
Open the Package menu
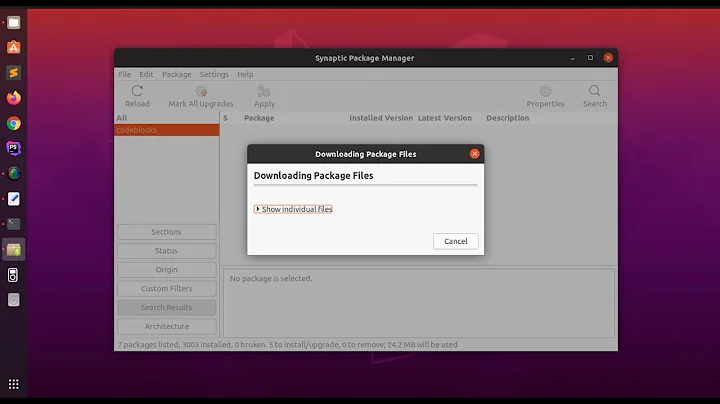tap(177, 74)
